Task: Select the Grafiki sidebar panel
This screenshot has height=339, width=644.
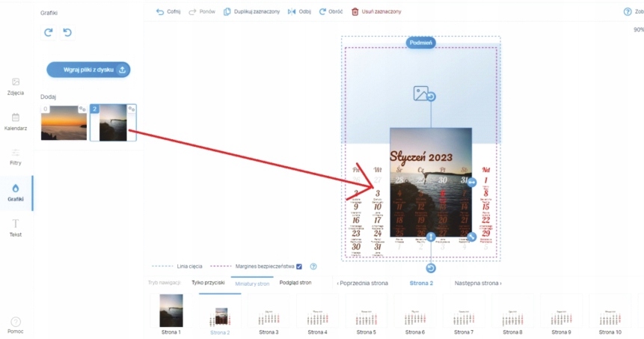Action: (16, 193)
